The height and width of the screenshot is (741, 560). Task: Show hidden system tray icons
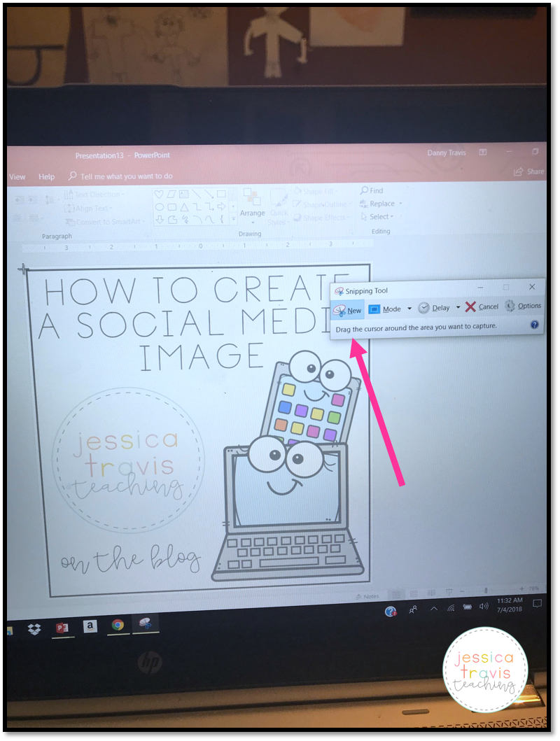(x=433, y=609)
